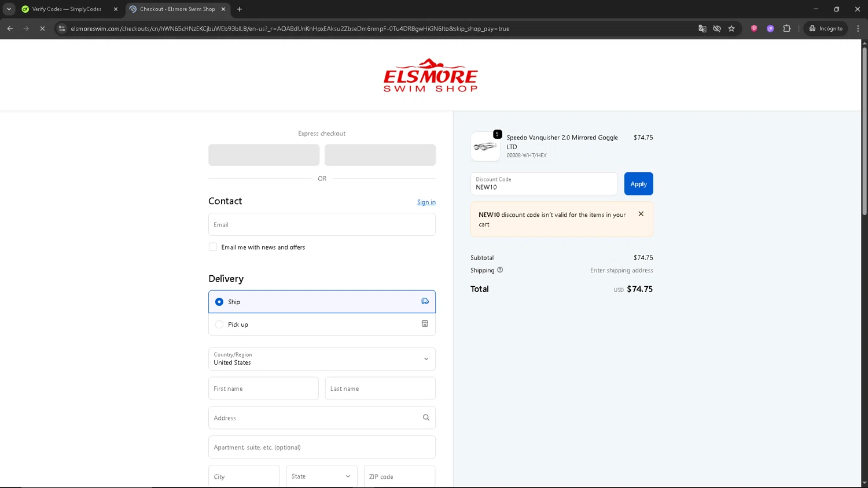The width and height of the screenshot is (868, 488).
Task: Click the Shipping info question-mark icon
Action: (x=500, y=270)
